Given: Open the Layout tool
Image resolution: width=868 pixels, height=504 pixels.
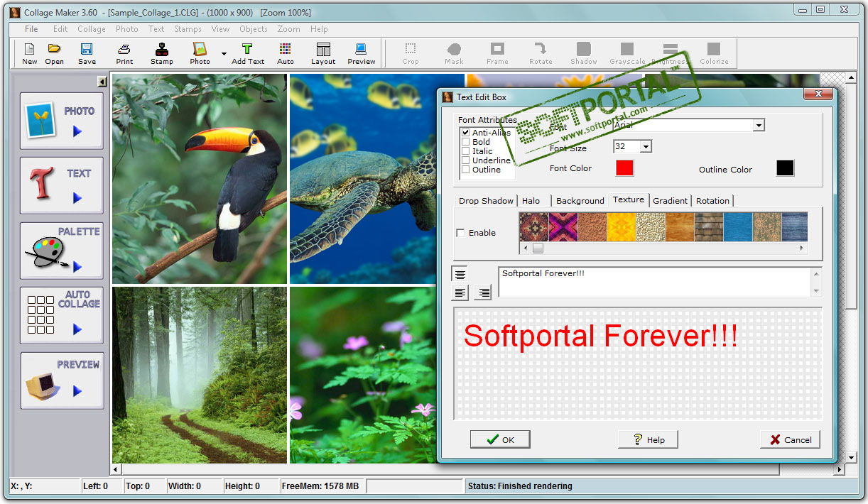Looking at the screenshot, I should point(323,53).
